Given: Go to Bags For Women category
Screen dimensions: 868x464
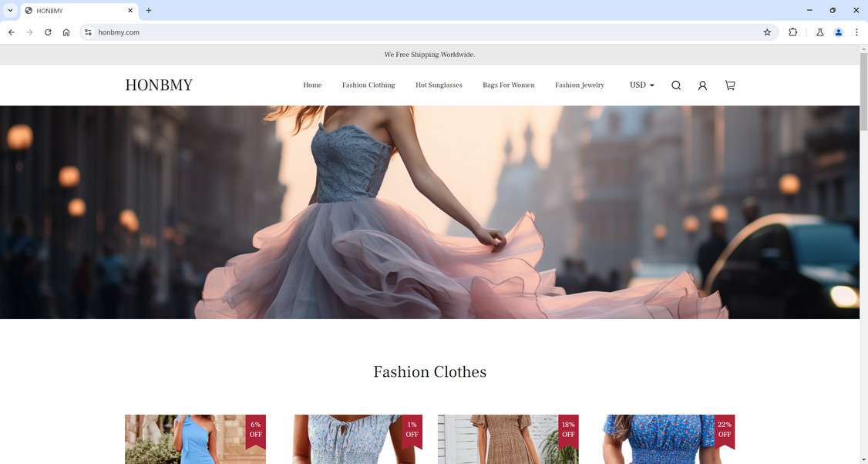Looking at the screenshot, I should pyautogui.click(x=509, y=86).
